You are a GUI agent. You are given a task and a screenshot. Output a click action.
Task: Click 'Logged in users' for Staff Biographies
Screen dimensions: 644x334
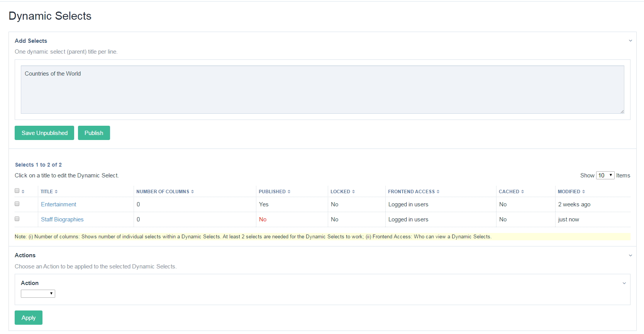[408, 219]
